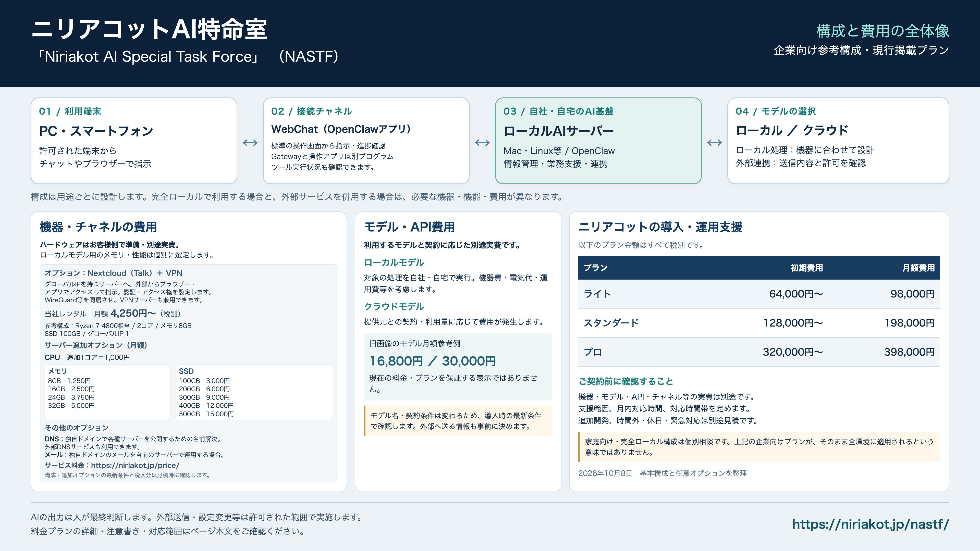980x551 pixels.
Task: Click the ライト plan name
Action: (x=597, y=294)
